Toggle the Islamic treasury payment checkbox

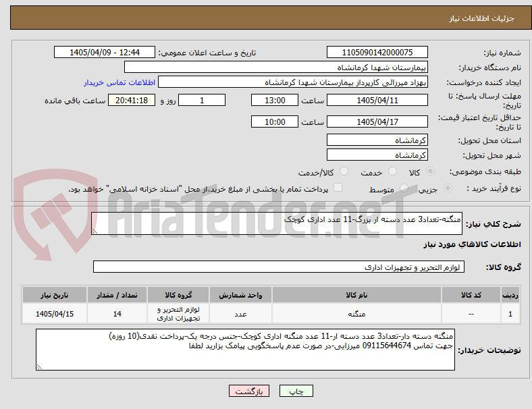coord(338,188)
